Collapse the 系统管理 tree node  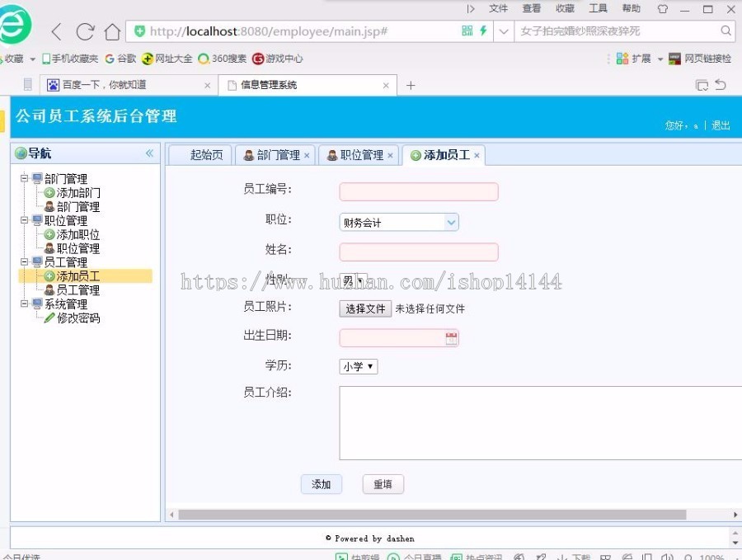click(24, 303)
